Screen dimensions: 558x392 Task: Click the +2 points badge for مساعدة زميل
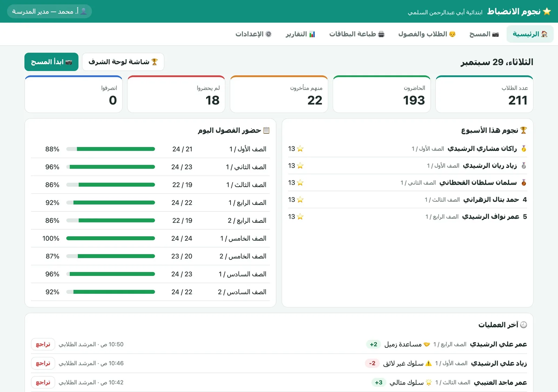[x=374, y=344]
